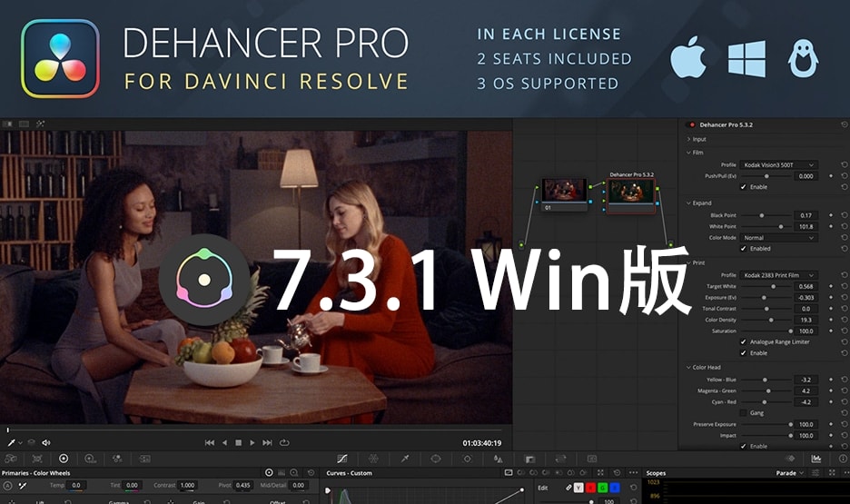Open the Tracker palette icon
Viewport: 850px width, 504px height.
467,459
